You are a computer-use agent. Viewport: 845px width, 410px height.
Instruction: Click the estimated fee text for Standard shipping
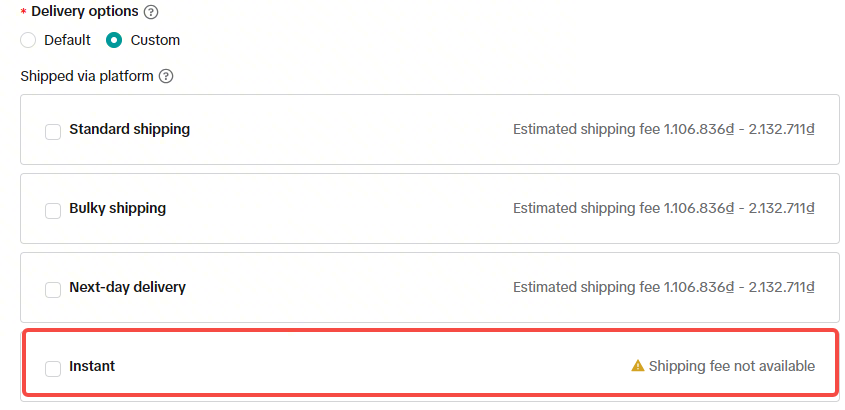[664, 129]
